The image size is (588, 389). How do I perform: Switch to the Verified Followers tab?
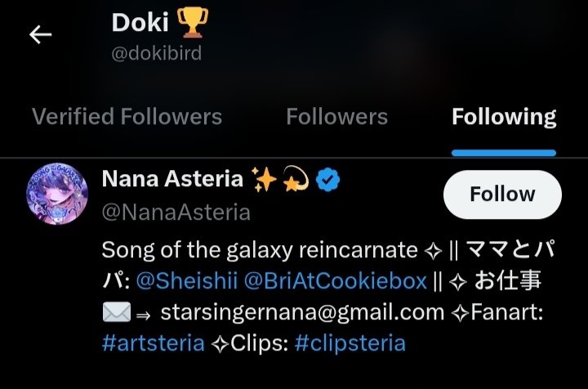coord(127,117)
